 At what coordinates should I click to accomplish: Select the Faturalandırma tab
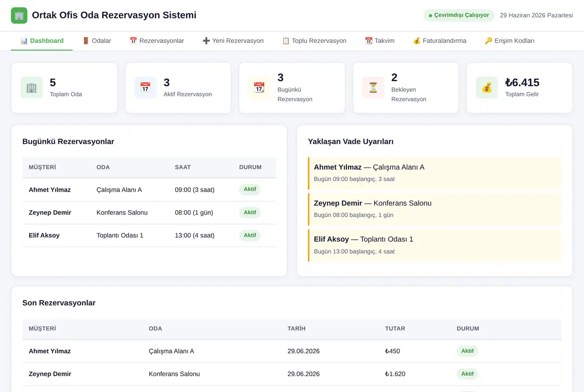(x=439, y=41)
